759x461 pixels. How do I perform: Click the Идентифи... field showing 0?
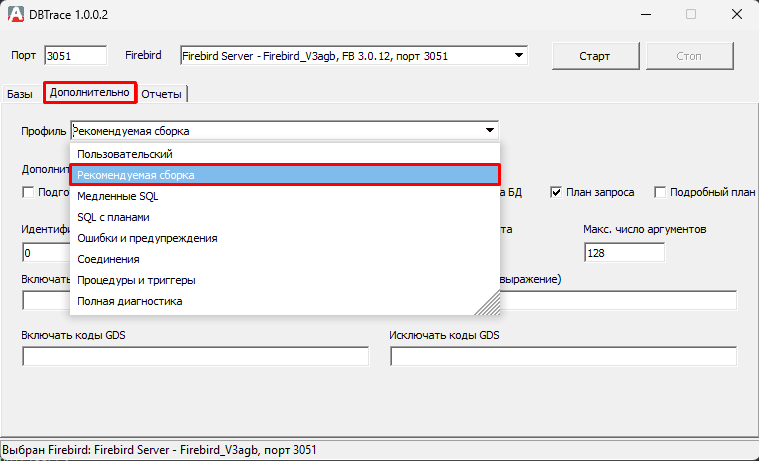(46, 253)
